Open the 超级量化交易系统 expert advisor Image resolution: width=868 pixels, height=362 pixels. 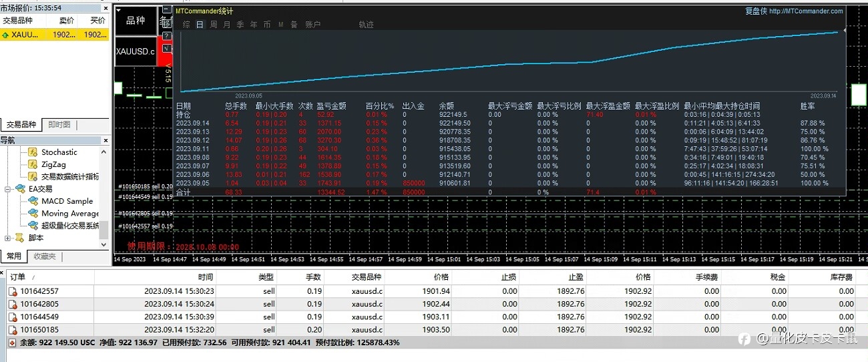[69, 226]
